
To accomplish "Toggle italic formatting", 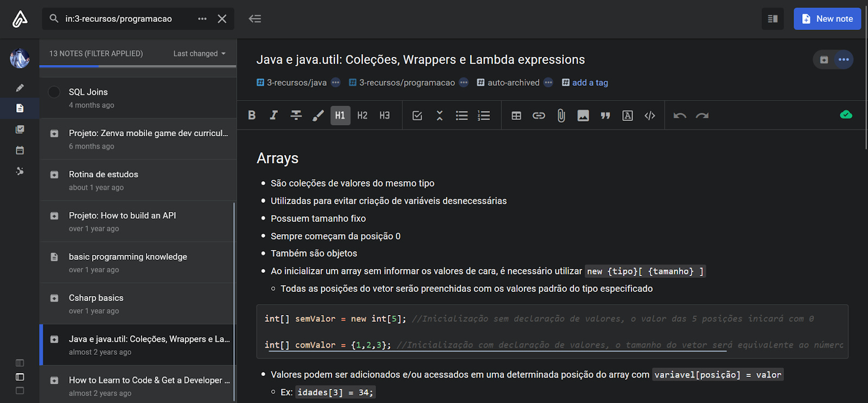I will (274, 115).
